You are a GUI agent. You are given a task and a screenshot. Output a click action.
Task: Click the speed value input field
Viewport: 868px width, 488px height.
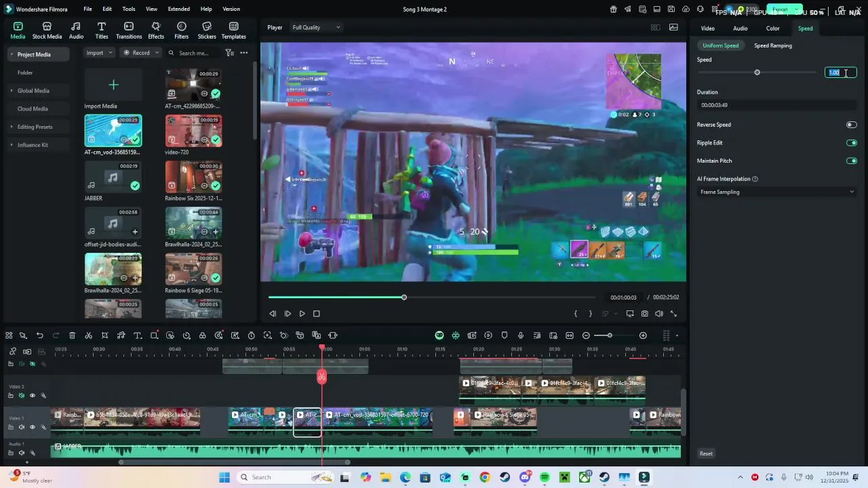pyautogui.click(x=841, y=73)
